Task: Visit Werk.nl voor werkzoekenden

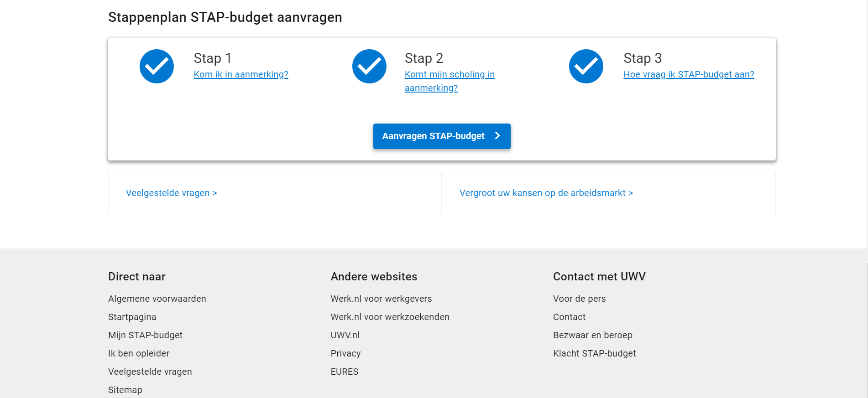Action: [390, 317]
